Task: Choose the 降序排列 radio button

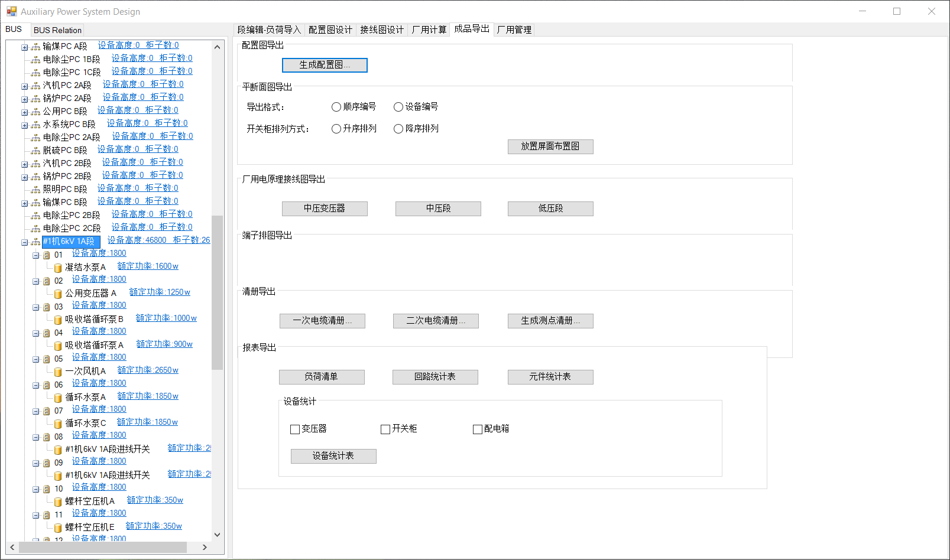Action: click(398, 129)
